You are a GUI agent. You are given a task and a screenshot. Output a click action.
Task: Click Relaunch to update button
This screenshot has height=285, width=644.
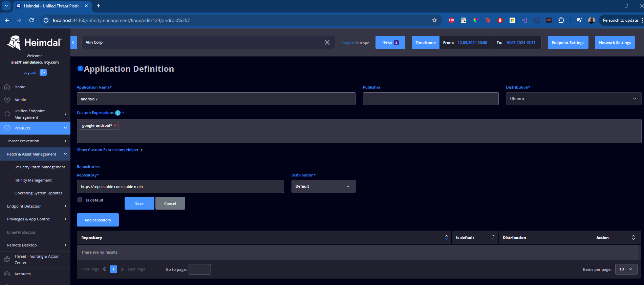(x=620, y=20)
